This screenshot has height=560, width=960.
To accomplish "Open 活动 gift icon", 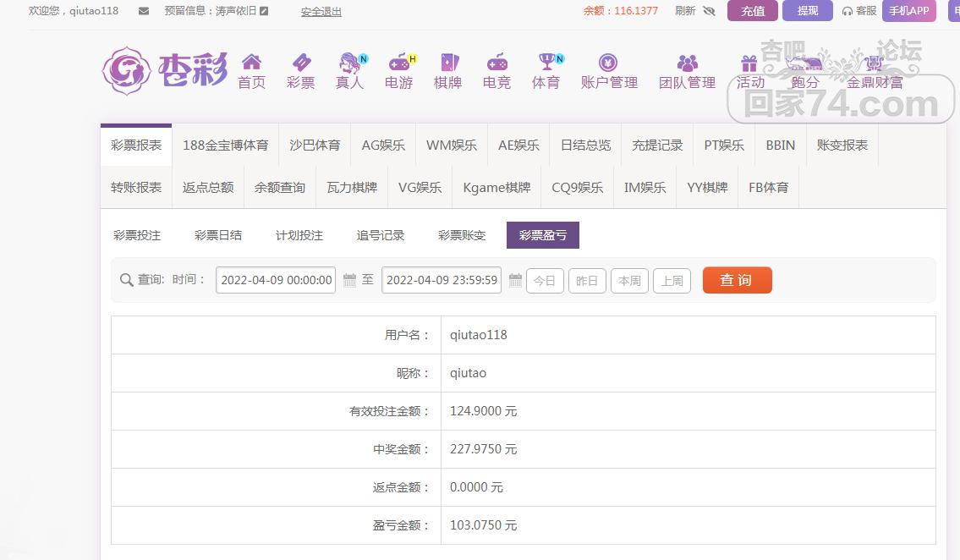I will 749,63.
